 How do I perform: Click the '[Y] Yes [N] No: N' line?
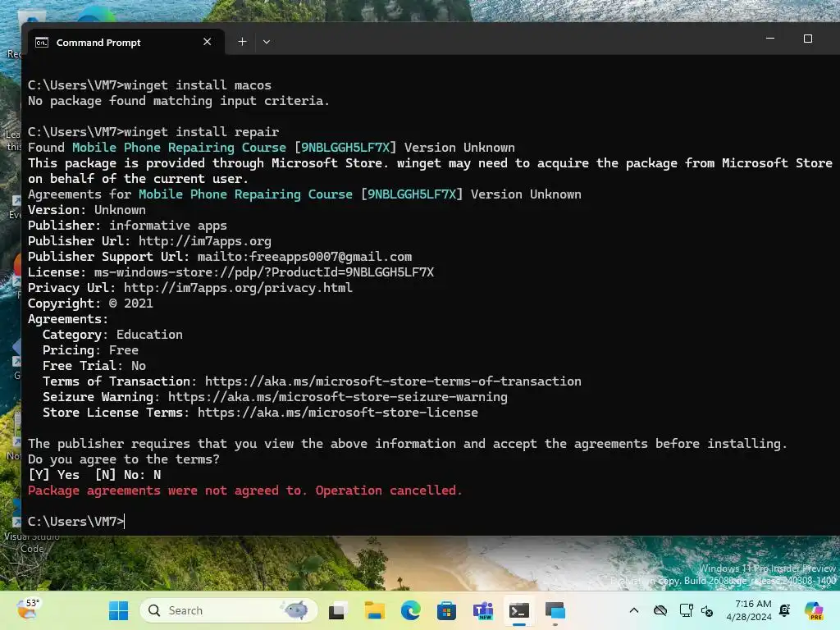[x=94, y=475]
